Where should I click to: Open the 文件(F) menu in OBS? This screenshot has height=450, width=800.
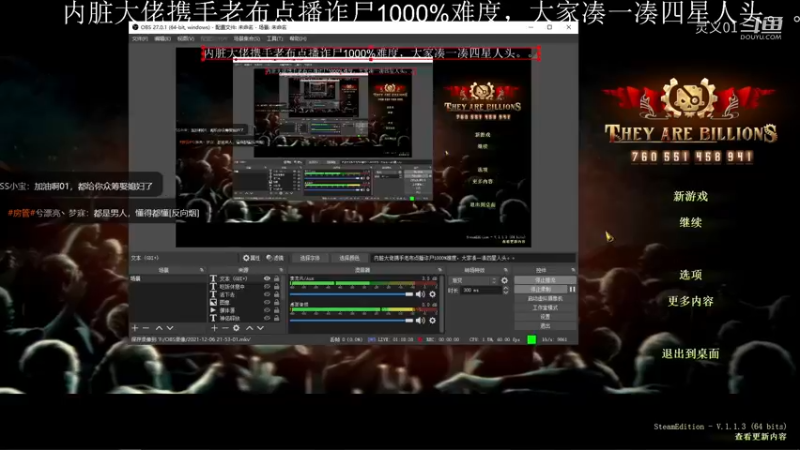(140, 39)
